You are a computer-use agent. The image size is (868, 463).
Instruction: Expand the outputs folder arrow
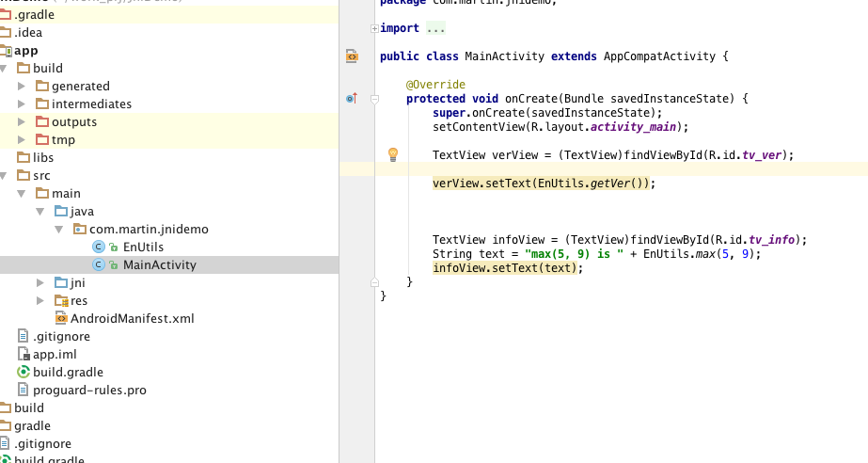(23, 121)
